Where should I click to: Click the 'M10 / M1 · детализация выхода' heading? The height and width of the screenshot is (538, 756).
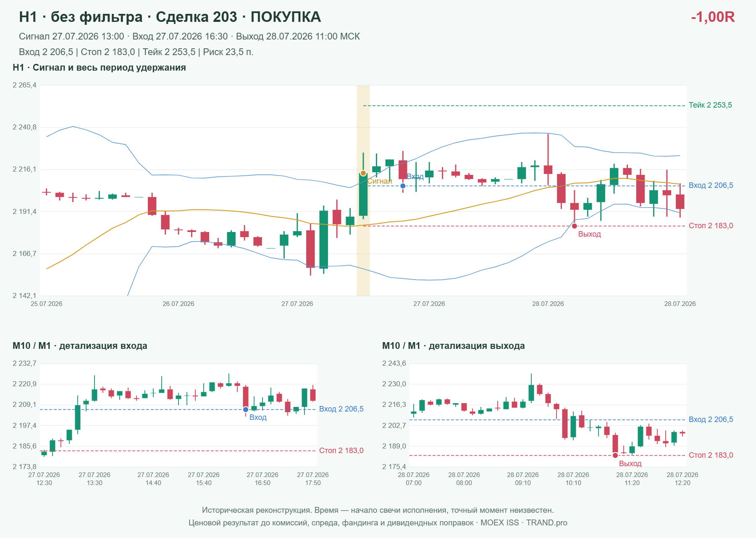pyautogui.click(x=454, y=346)
